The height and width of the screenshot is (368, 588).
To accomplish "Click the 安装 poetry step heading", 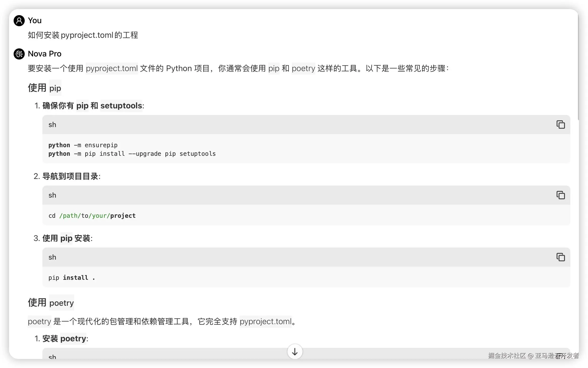I will (64, 339).
